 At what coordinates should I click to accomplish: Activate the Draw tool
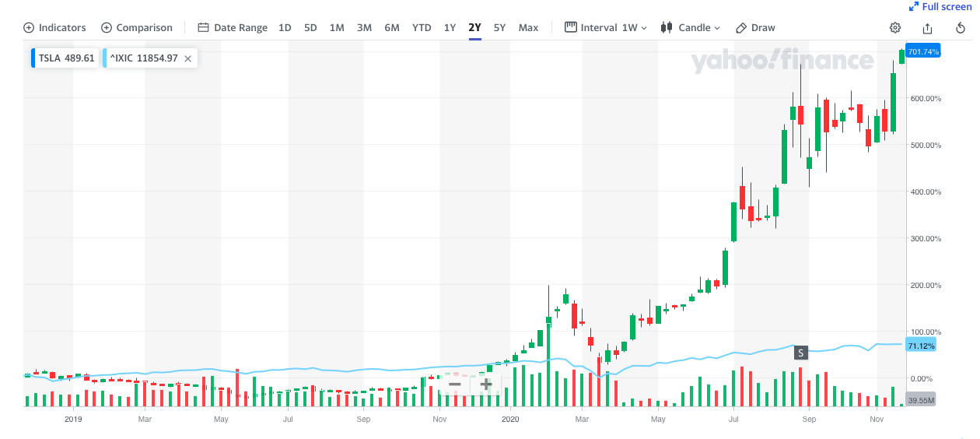755,28
